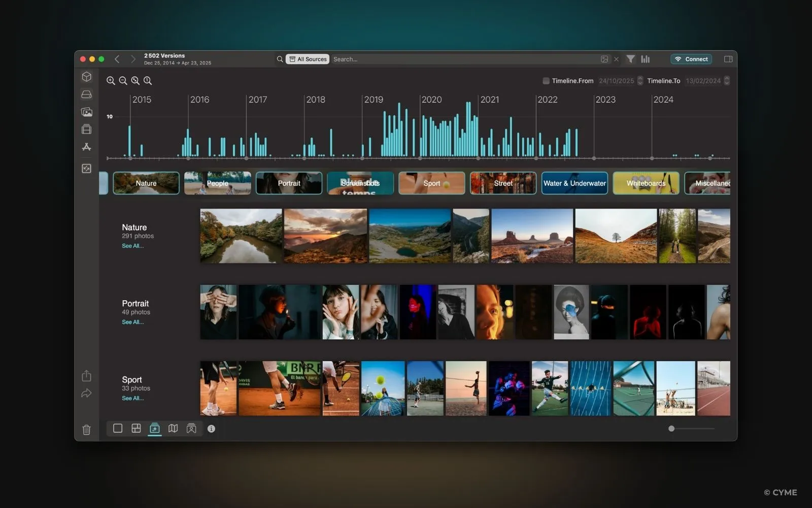Toggle image search in search bar
812x508 pixels.
pyautogui.click(x=604, y=59)
